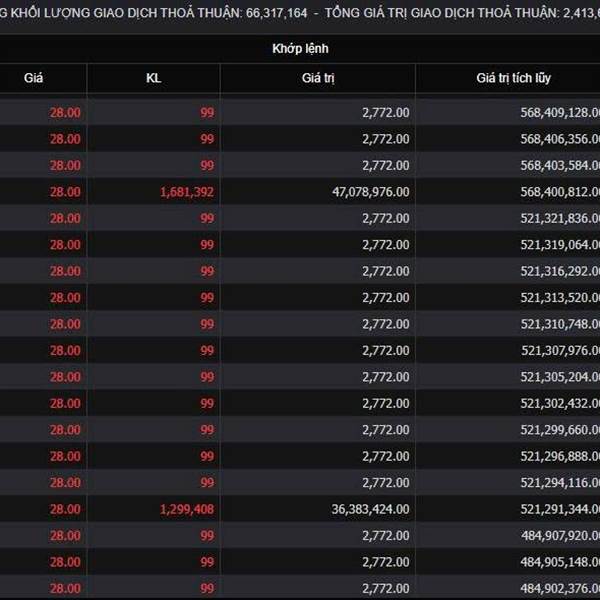600x600 pixels.
Task: Click cumulative value 568,409,128
Action: pyautogui.click(x=560, y=112)
